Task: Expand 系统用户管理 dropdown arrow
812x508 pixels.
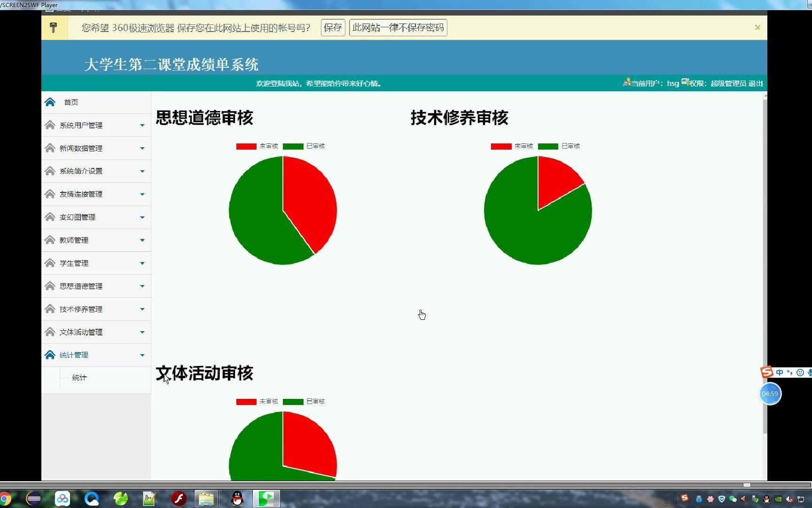Action: (142, 125)
